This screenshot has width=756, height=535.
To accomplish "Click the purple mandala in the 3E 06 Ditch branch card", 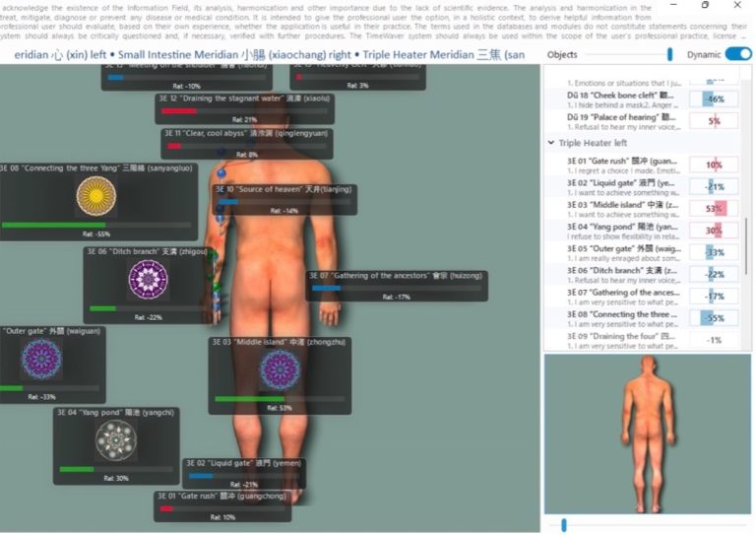I will click(x=149, y=279).
